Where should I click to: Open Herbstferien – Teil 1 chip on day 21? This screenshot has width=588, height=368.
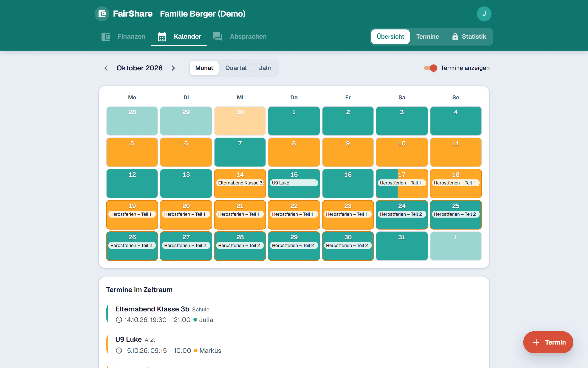240,214
